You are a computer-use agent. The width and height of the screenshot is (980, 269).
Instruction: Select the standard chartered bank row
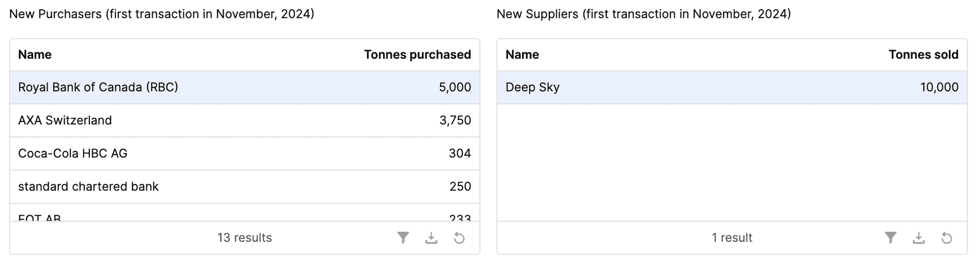pyautogui.click(x=244, y=187)
